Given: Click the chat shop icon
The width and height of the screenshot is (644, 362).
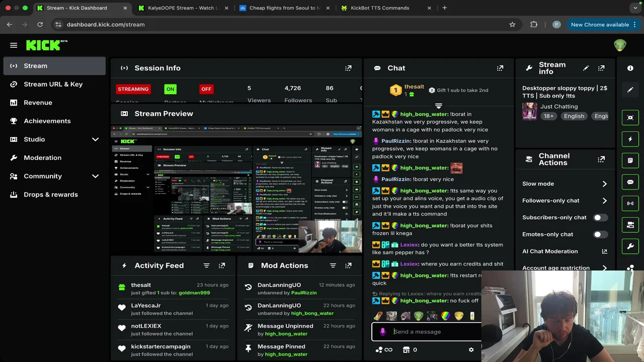Looking at the screenshot, I should point(406,350).
